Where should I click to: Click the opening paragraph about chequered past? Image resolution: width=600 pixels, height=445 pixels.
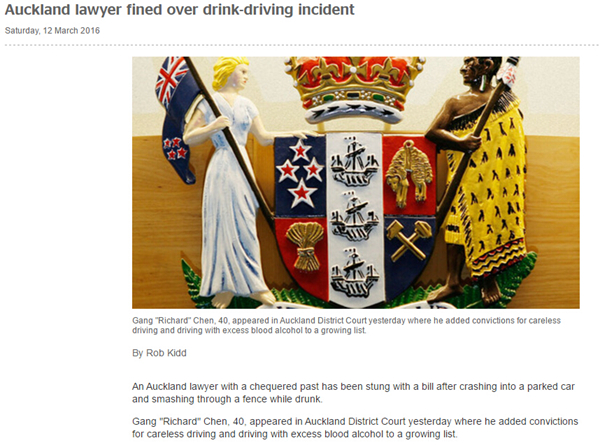[x=353, y=393]
